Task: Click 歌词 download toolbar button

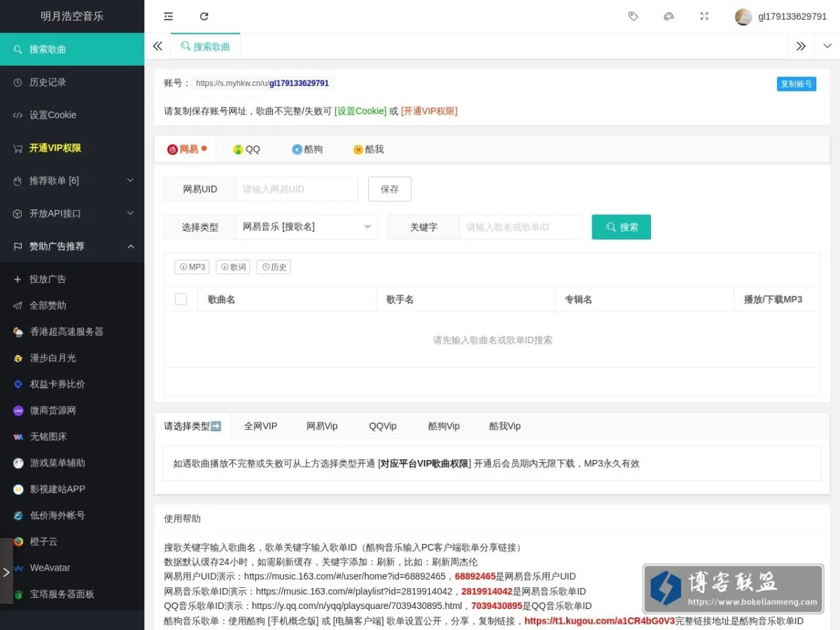Action: point(233,267)
